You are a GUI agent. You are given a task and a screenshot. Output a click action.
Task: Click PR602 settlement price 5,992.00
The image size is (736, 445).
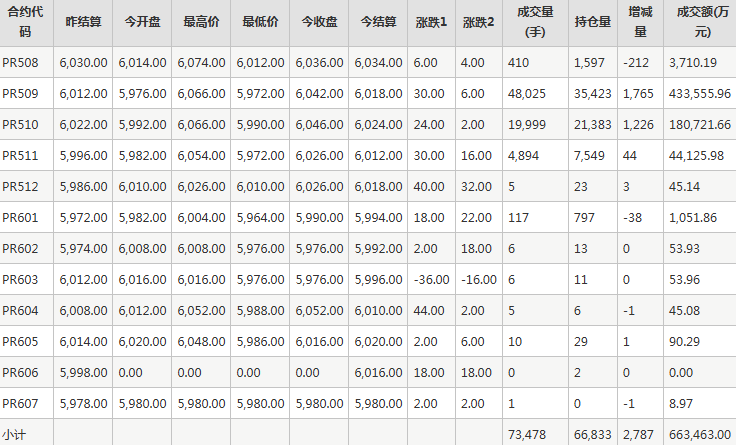[378, 248]
